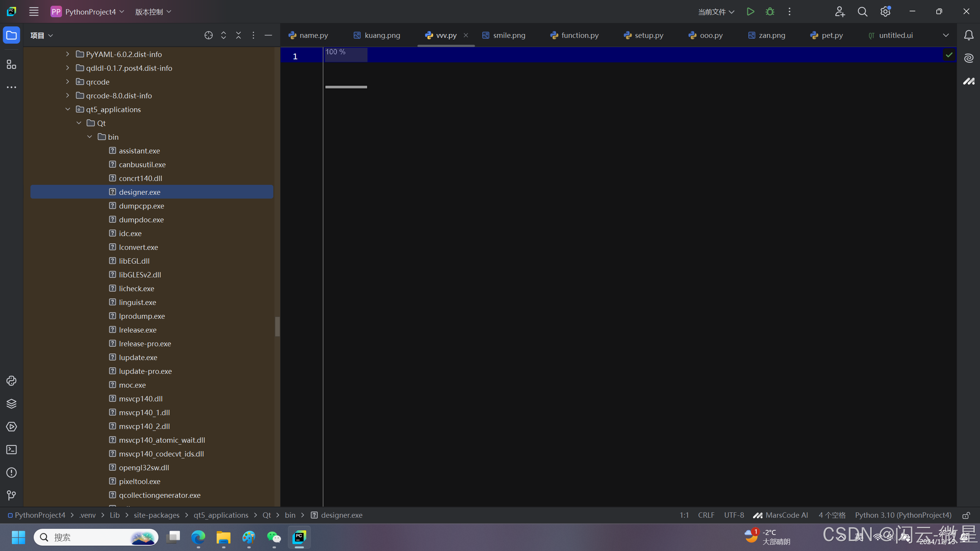Viewport: 980px width, 551px height.
Task: Collapse the qt5_applications folder
Action: tap(68, 109)
